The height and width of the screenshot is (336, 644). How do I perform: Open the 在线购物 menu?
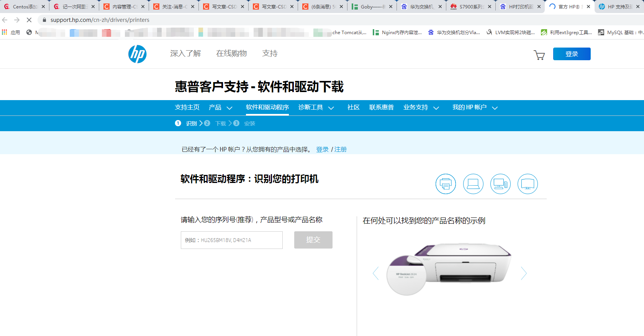coord(231,54)
